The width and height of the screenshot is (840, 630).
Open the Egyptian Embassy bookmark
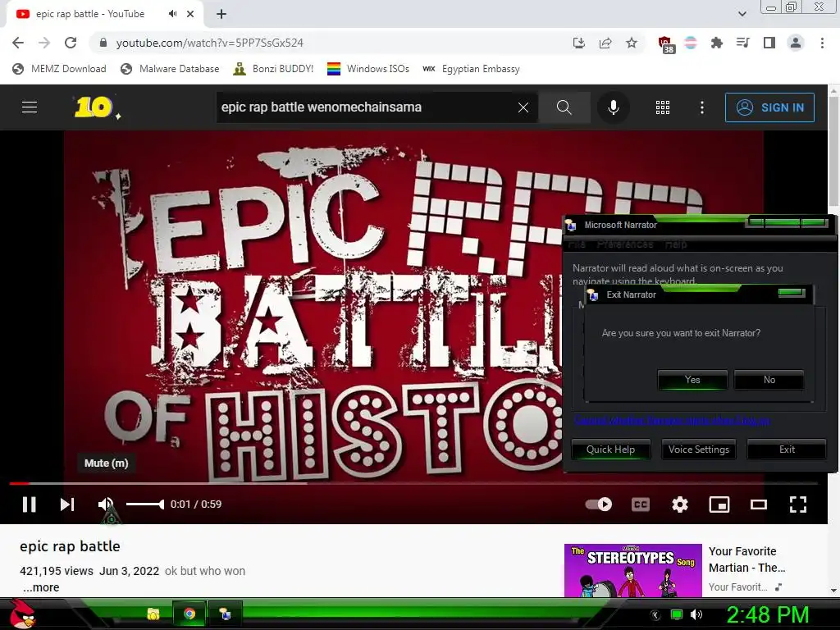pyautogui.click(x=472, y=69)
